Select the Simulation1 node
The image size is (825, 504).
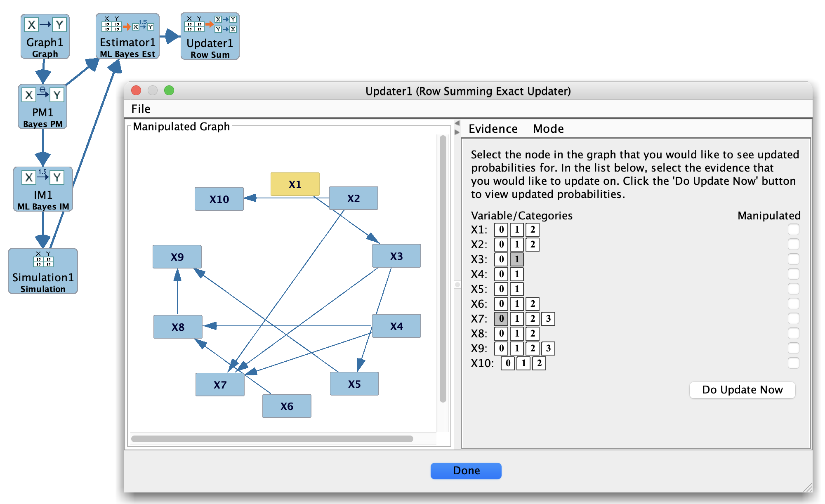click(x=43, y=271)
